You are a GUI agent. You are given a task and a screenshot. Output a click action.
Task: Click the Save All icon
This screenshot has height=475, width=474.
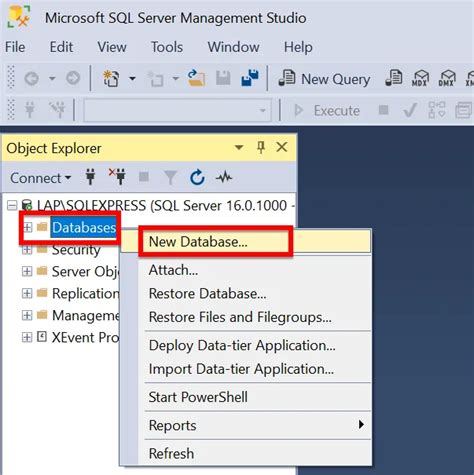click(x=250, y=78)
